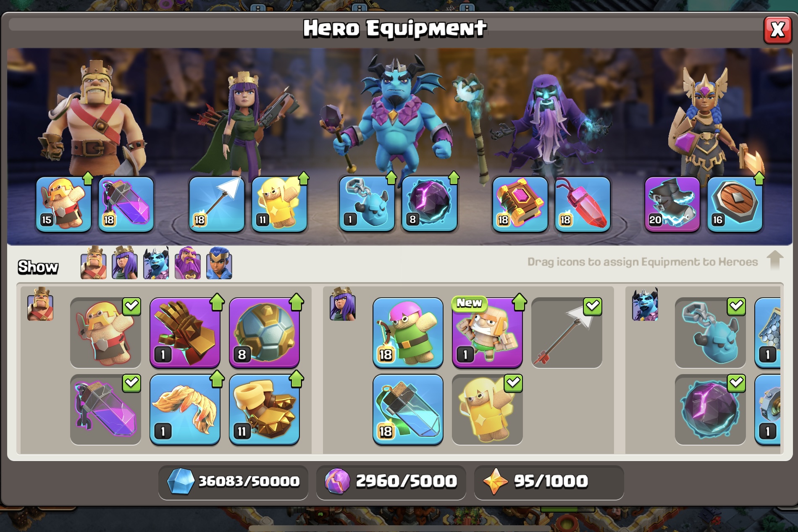Select the Barbarian mustache level 1 equipment
The width and height of the screenshot is (798, 532).
pyautogui.click(x=185, y=409)
